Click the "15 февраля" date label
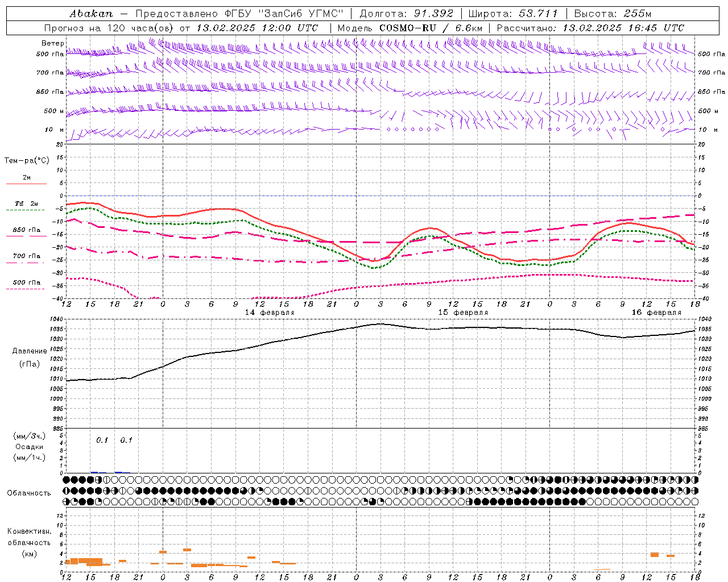Image resolution: width=728 pixels, height=582 pixels. (x=463, y=313)
